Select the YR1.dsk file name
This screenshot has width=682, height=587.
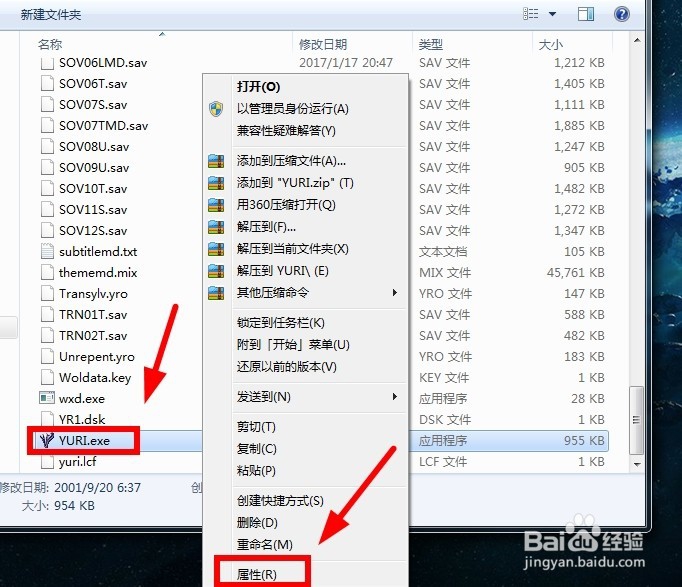82,419
